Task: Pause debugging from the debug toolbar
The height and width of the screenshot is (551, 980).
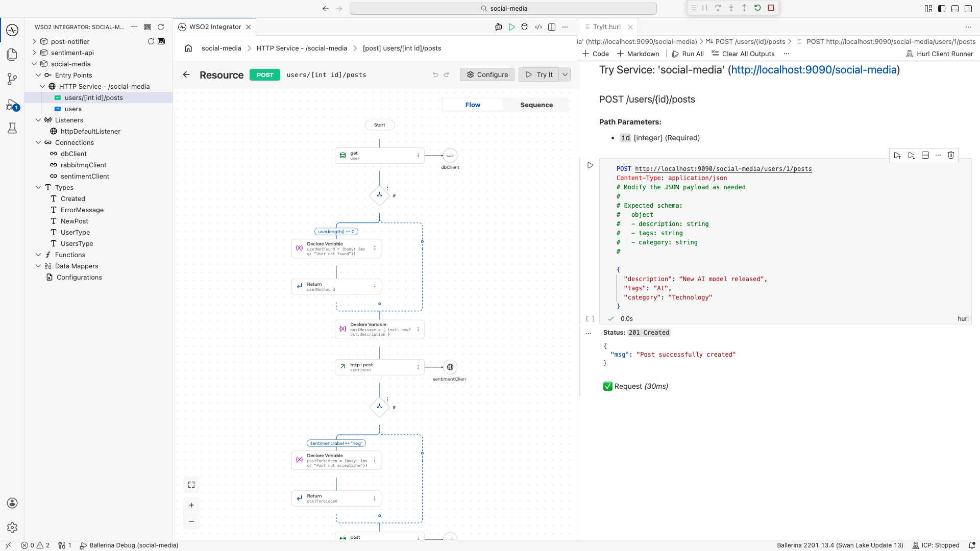Action: (704, 8)
